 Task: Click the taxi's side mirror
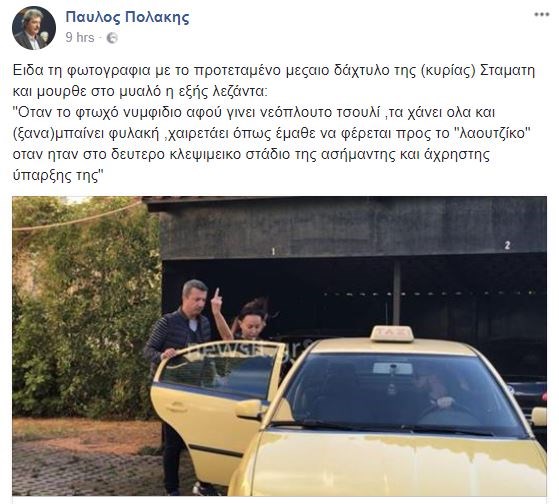249,409
